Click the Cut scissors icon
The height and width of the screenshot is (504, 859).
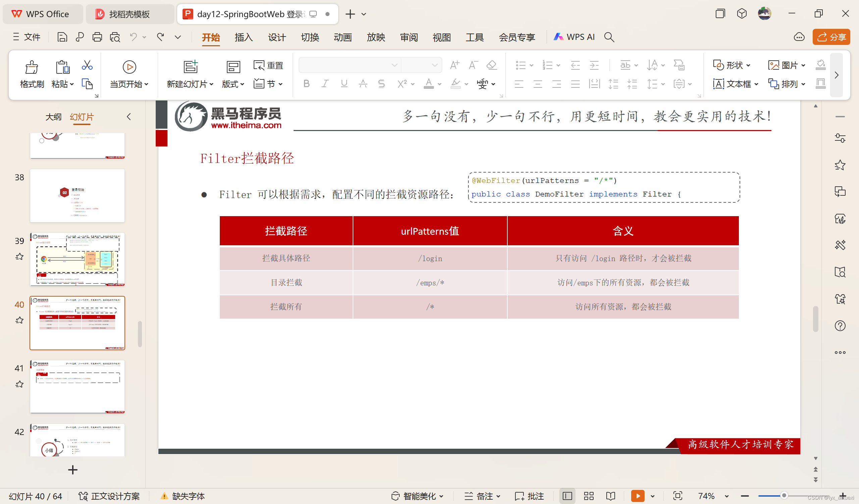coord(87,65)
